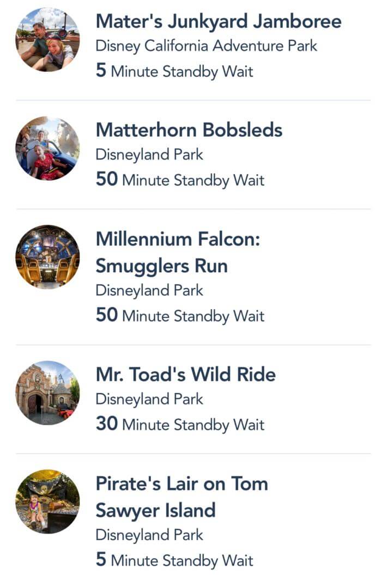Open Mr. Toad's Wild Ride building thumbnail

47,393
